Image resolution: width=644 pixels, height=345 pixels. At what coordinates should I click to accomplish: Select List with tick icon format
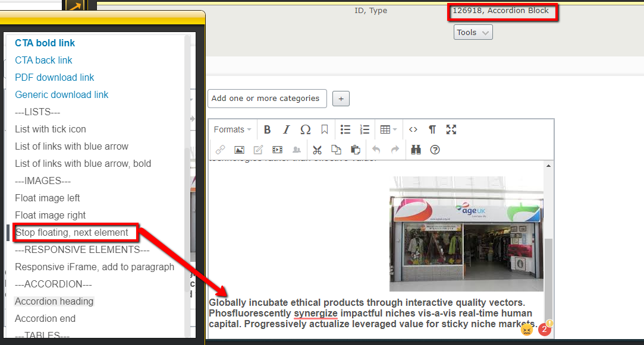click(x=51, y=129)
